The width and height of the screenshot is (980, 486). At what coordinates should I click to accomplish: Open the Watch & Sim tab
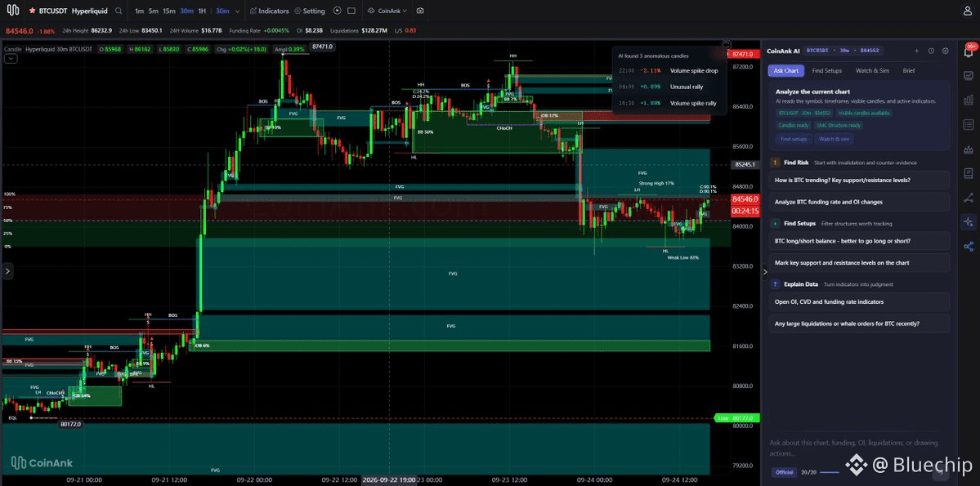871,70
